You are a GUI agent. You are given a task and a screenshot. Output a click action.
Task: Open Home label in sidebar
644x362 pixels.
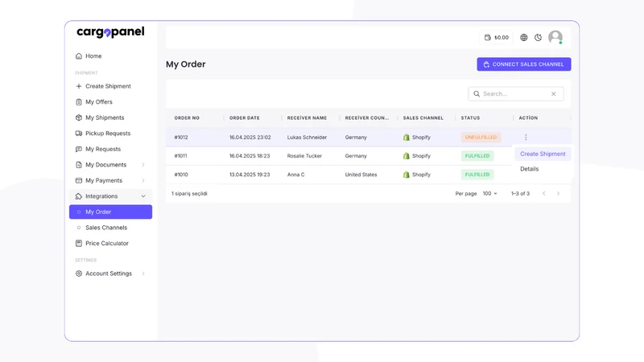pyautogui.click(x=93, y=56)
